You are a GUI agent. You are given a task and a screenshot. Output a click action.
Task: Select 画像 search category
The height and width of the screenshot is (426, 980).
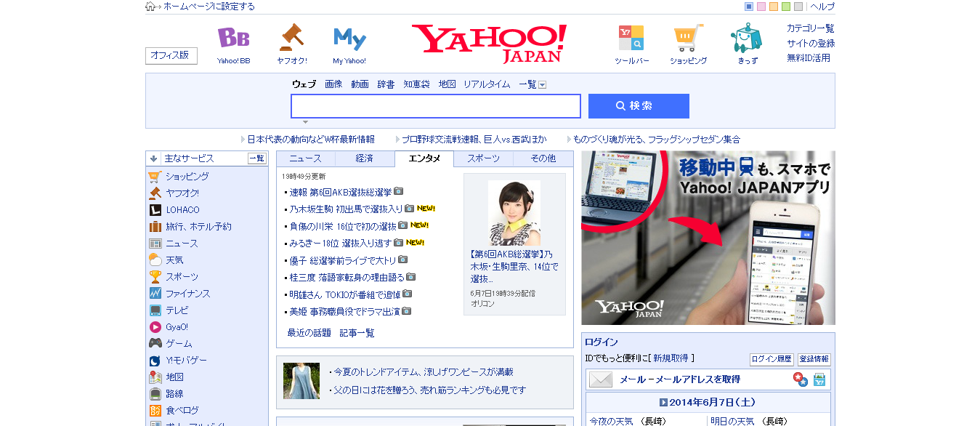click(333, 84)
